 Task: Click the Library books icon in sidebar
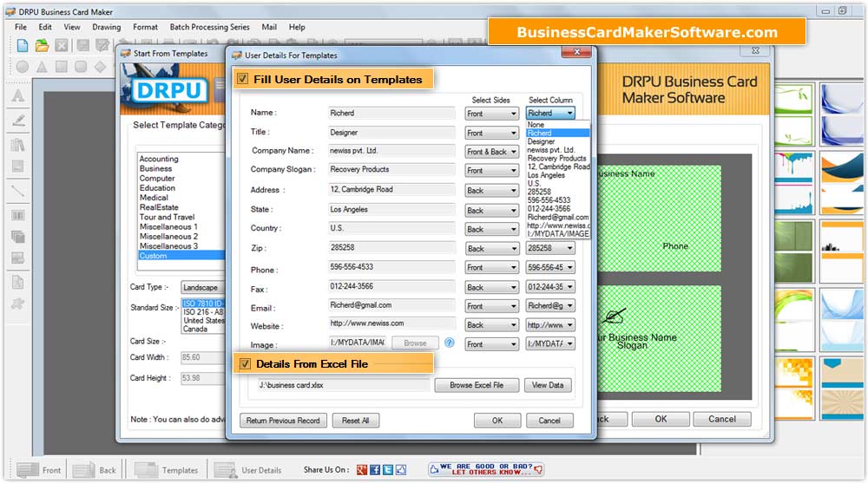18,145
